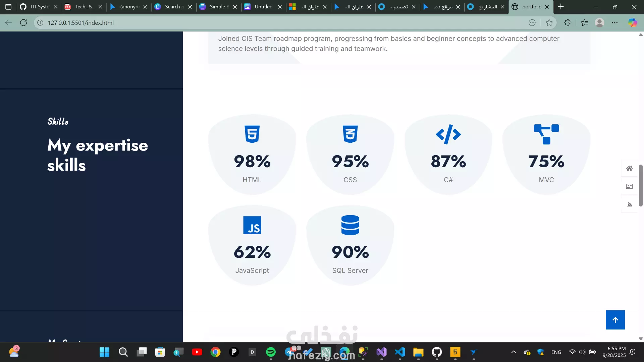Open the tab actions menu icon
The height and width of the screenshot is (362, 644).
[x=8, y=7]
